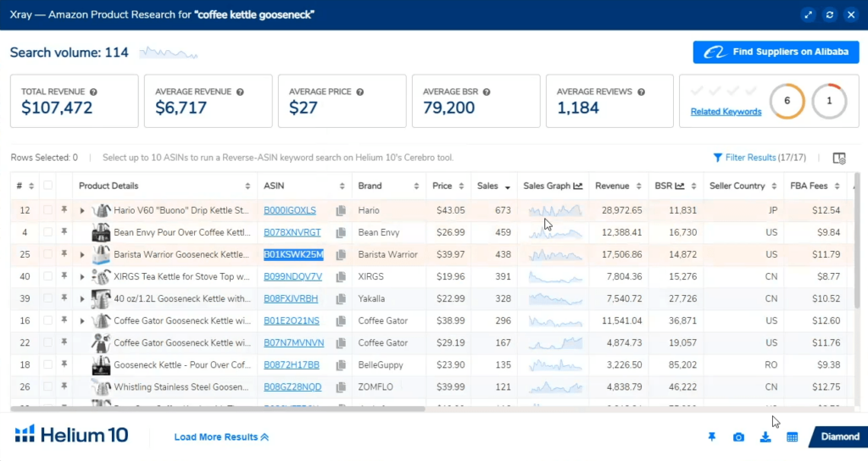This screenshot has width=868, height=461.
Task: Pin the Barista Warrior Gooseneck row
Action: pyautogui.click(x=64, y=254)
